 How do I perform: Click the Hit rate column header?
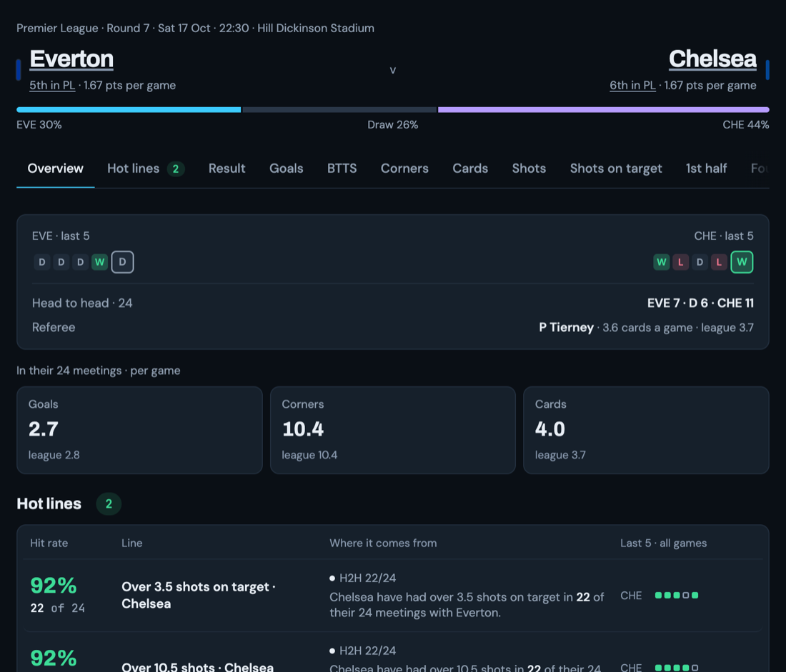[x=49, y=543]
